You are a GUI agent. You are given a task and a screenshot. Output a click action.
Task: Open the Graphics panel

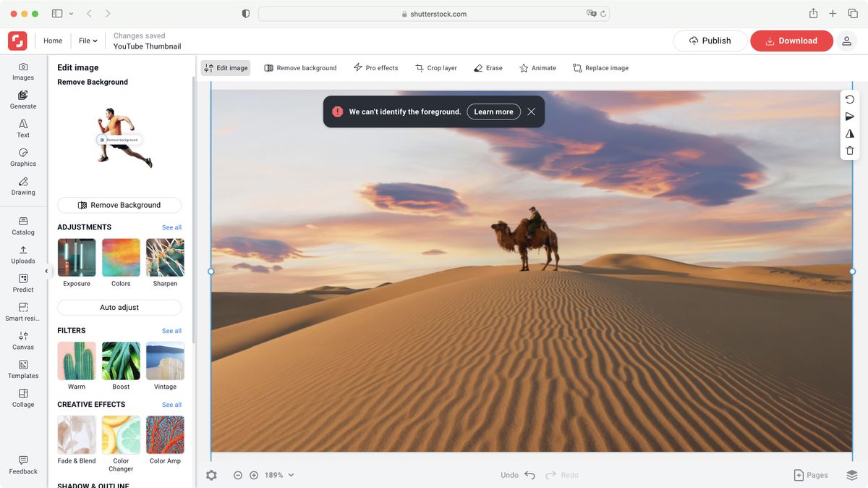[x=22, y=158]
